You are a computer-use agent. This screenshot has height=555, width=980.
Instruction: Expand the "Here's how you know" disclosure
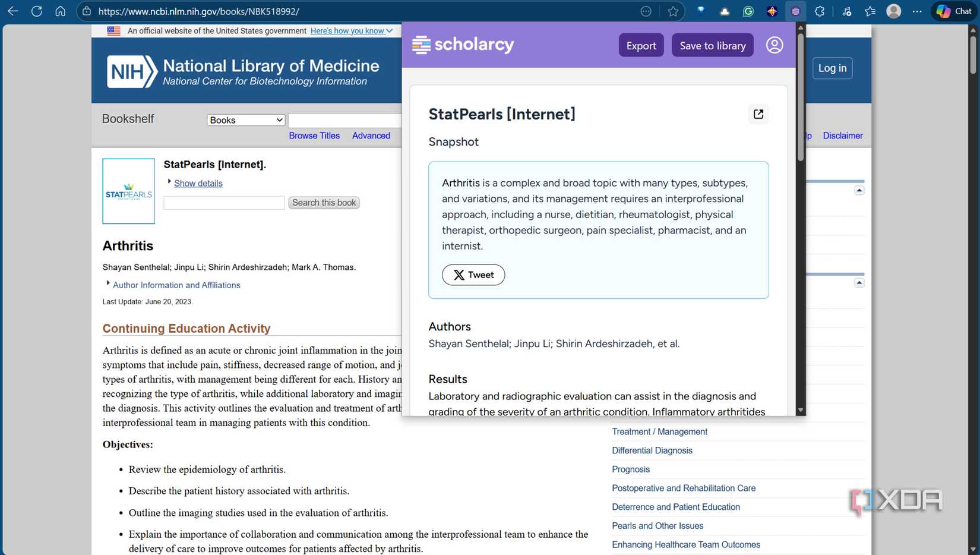pyautogui.click(x=351, y=30)
